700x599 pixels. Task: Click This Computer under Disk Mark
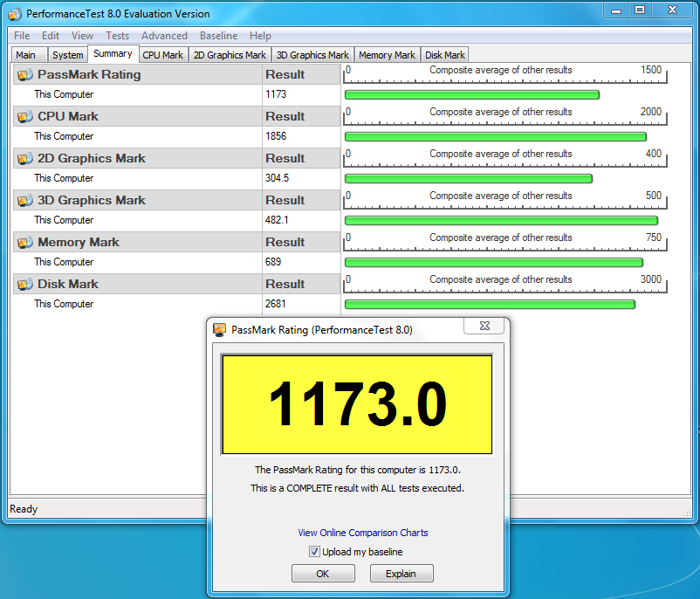click(64, 304)
